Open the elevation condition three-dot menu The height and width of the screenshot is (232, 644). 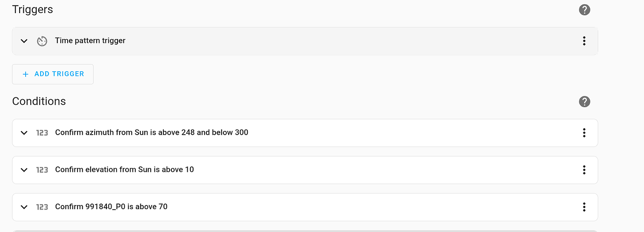click(x=584, y=170)
